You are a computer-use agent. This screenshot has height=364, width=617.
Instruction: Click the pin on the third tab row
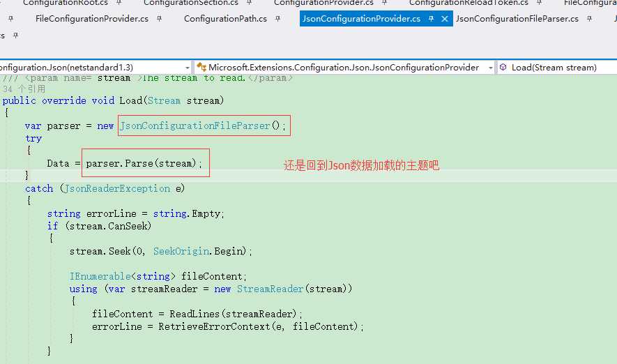[15, 36]
